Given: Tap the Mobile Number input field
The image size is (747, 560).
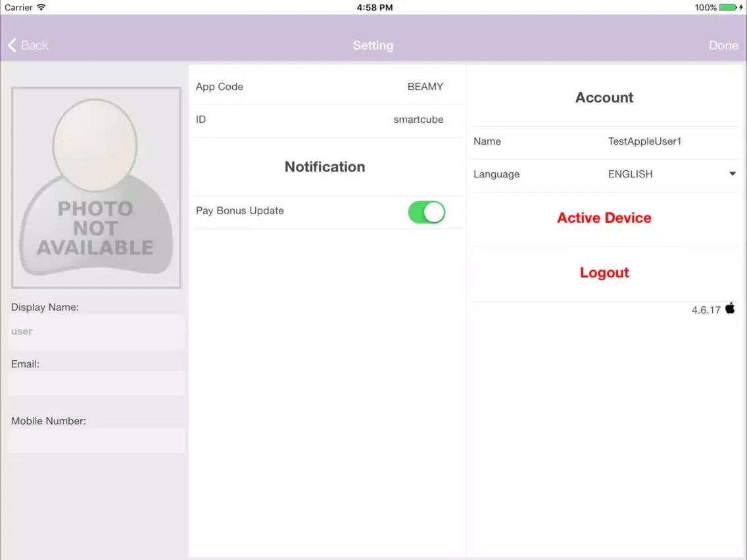Looking at the screenshot, I should pos(96,441).
